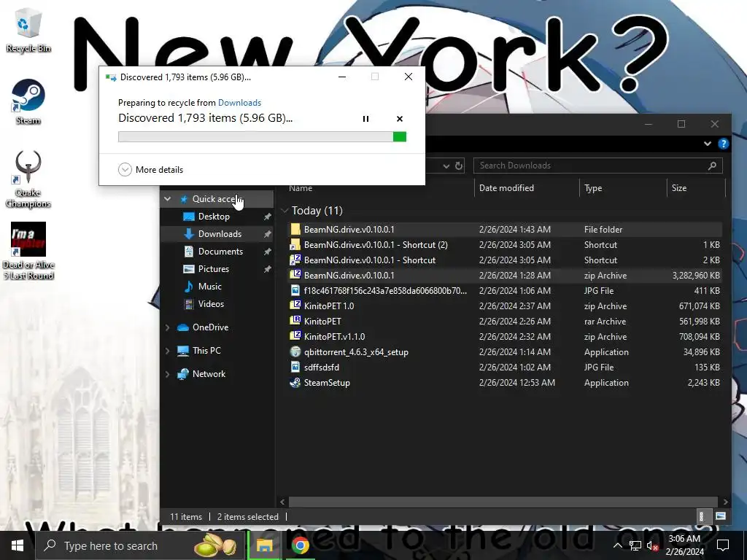This screenshot has height=560, width=747.
Task: Unpin Desktop using its pin icon
Action: 267,217
